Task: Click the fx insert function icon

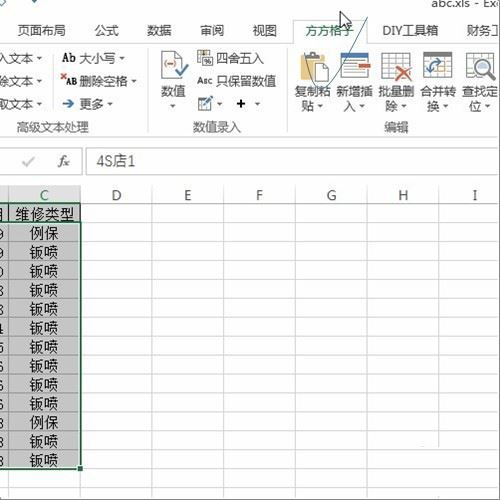Action: coord(63,161)
